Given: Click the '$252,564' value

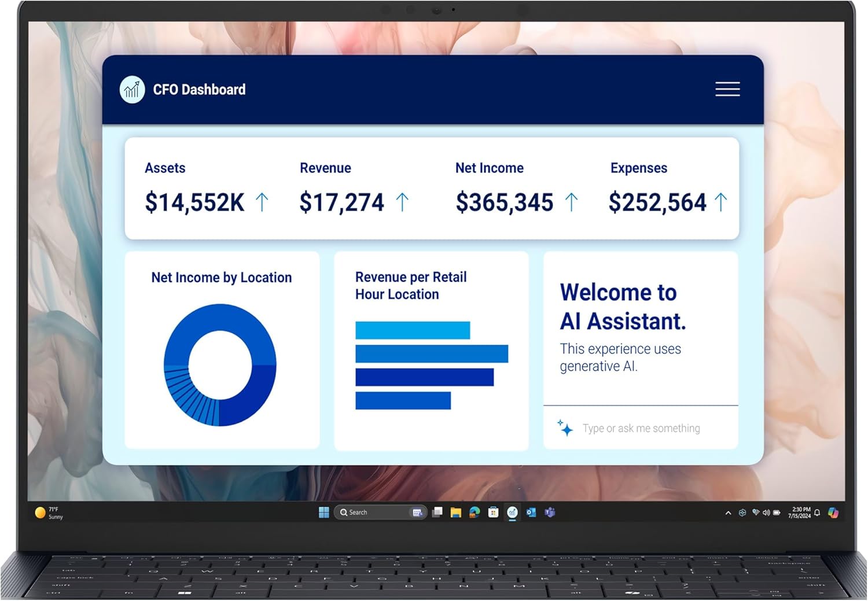Looking at the screenshot, I should pyautogui.click(x=657, y=202).
